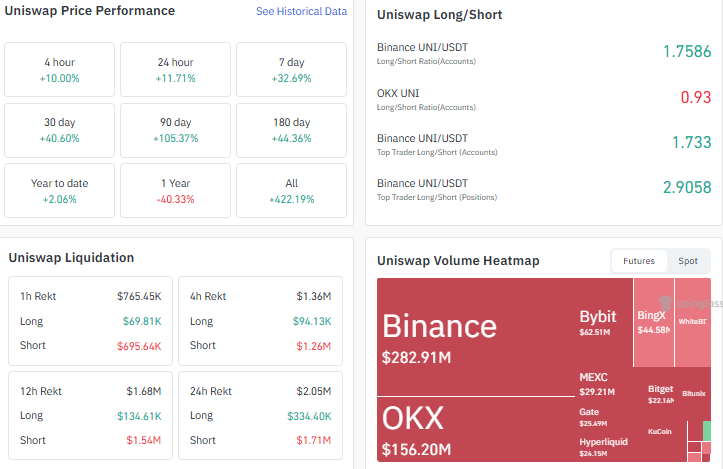Switch heatmap to Futures tab
Image resolution: width=723 pixels, height=469 pixels.
[x=639, y=261]
